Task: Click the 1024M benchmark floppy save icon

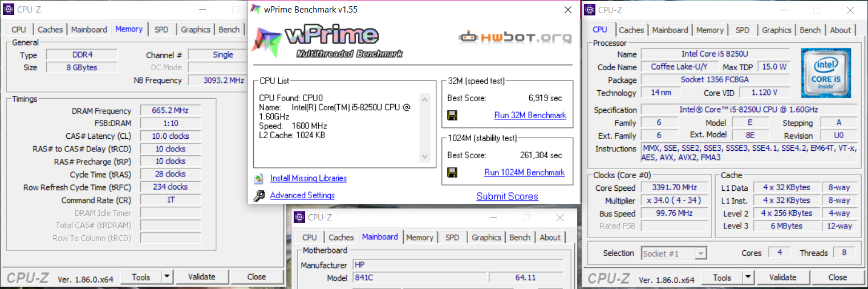Action: [452, 172]
